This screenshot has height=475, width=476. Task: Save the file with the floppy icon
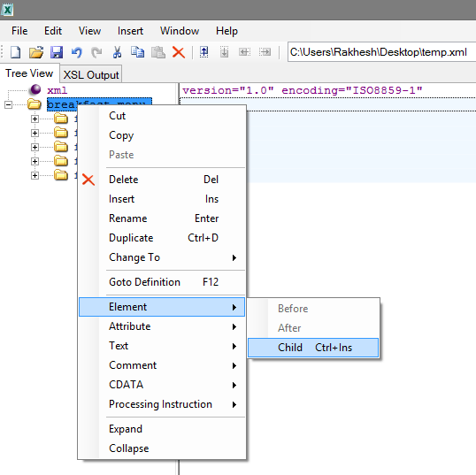(57, 52)
